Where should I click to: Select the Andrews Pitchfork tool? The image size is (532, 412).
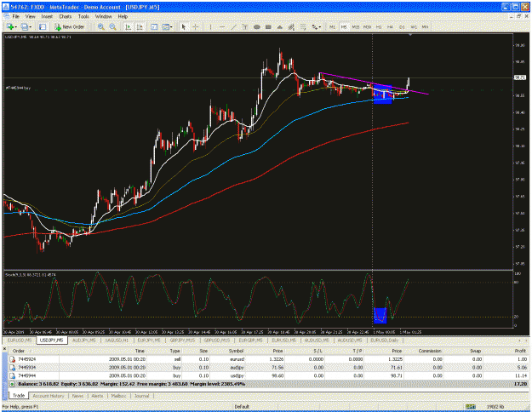point(291,26)
